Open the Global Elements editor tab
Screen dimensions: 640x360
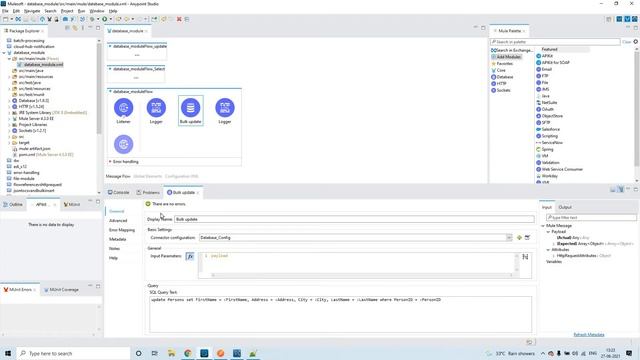pyautogui.click(x=148, y=176)
